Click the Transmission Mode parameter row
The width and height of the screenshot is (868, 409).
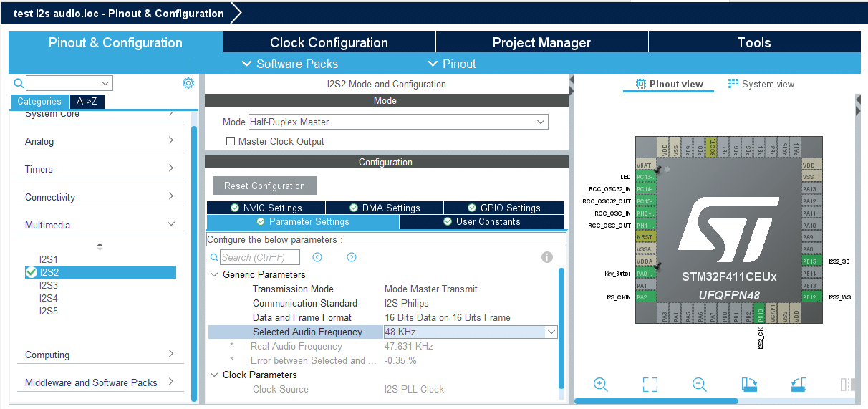[x=383, y=289]
